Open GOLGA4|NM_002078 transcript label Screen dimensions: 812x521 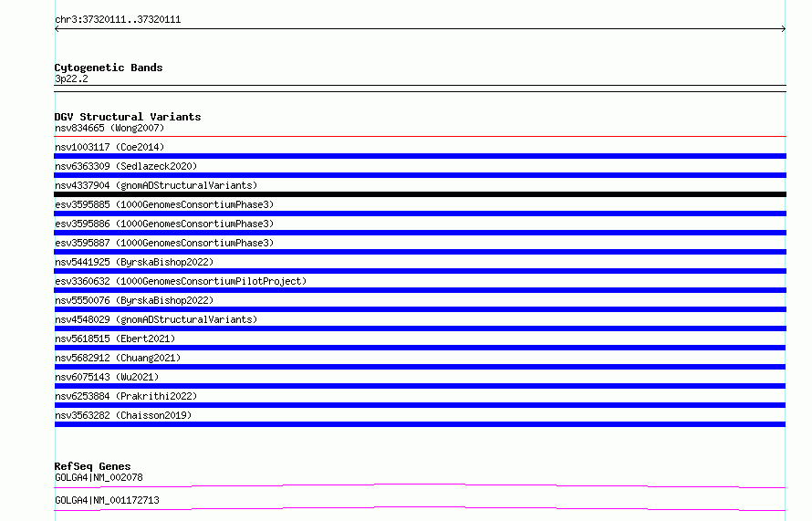tap(99, 477)
